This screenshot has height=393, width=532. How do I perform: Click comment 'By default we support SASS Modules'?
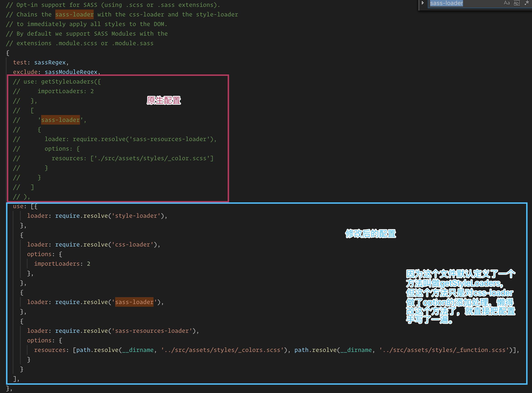click(x=87, y=34)
